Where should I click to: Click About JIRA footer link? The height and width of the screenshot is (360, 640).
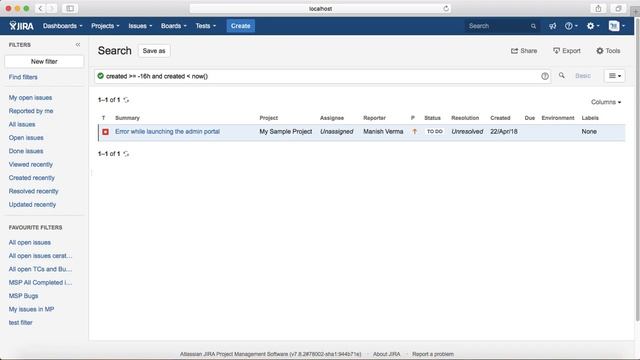(x=387, y=354)
